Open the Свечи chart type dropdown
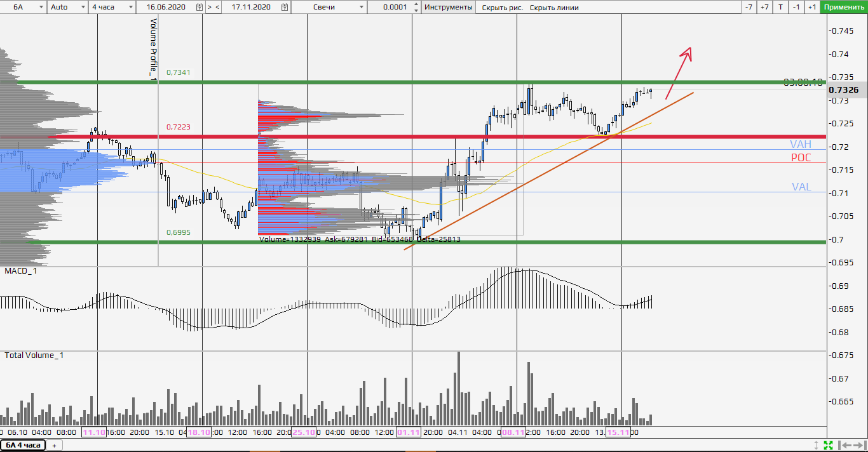This screenshot has width=868, height=452. click(x=362, y=7)
